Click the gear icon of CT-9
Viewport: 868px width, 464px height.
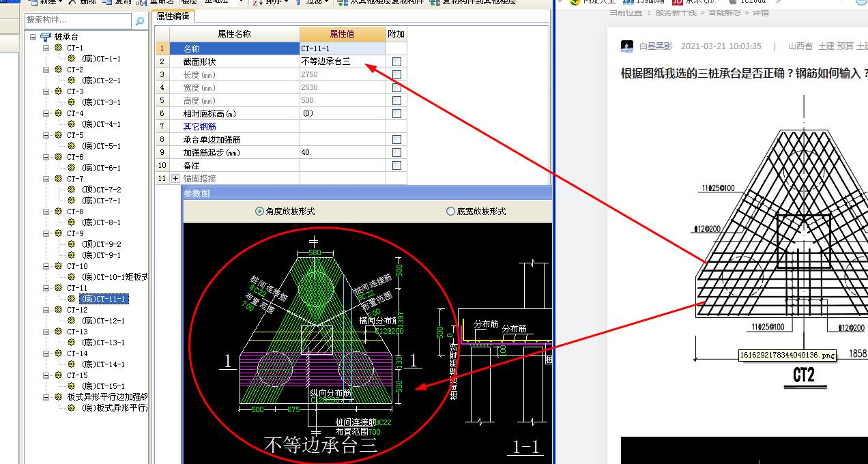(58, 233)
